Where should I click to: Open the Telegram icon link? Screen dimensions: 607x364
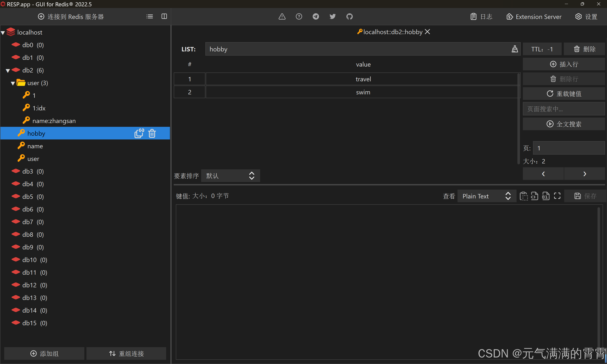click(x=316, y=16)
